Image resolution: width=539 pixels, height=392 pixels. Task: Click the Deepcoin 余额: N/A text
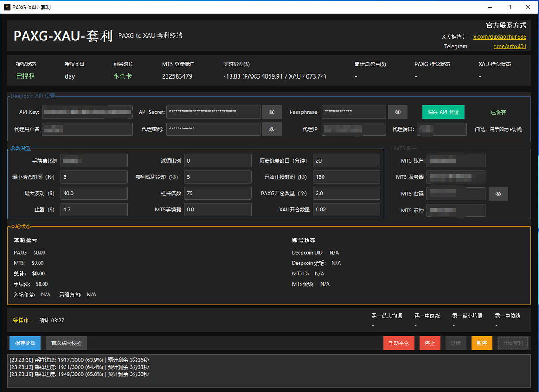317,263
